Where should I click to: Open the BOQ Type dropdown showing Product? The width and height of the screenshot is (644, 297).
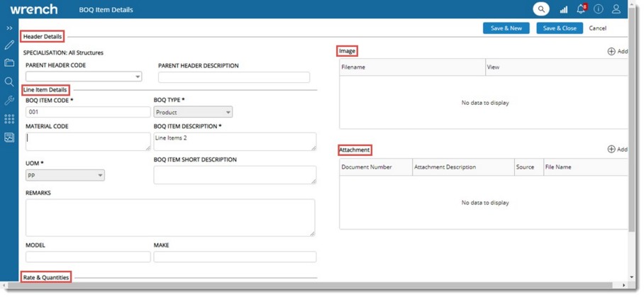coord(193,112)
